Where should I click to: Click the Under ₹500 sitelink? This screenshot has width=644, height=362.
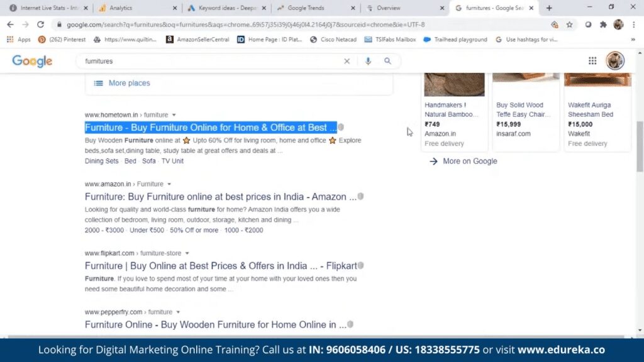pos(147,230)
